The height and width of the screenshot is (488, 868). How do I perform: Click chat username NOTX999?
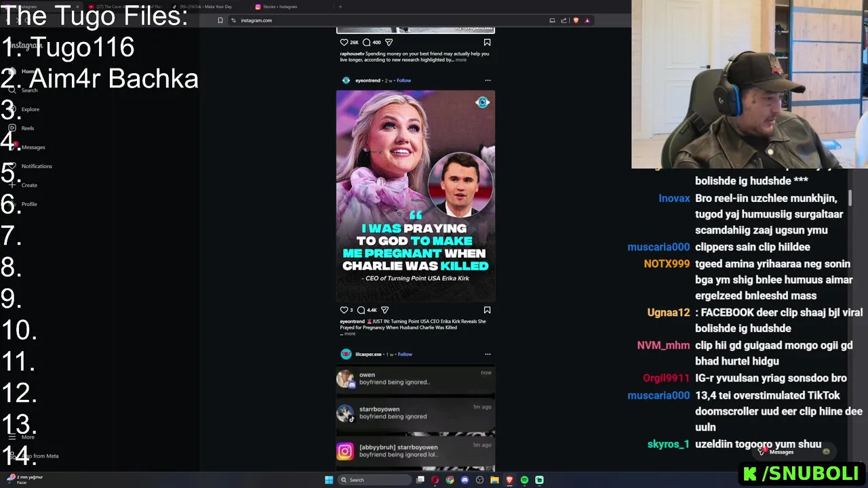(x=667, y=264)
